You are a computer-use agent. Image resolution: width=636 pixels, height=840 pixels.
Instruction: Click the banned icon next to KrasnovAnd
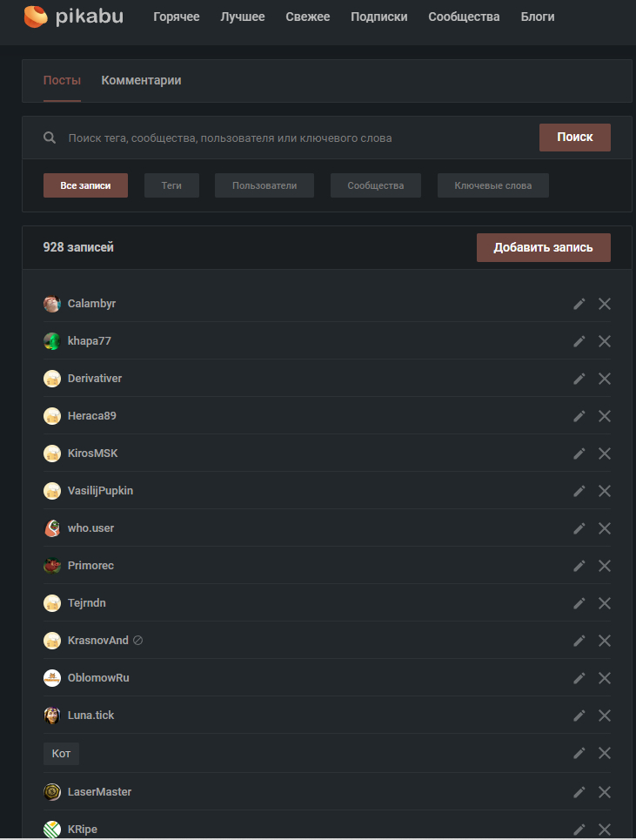pos(137,640)
